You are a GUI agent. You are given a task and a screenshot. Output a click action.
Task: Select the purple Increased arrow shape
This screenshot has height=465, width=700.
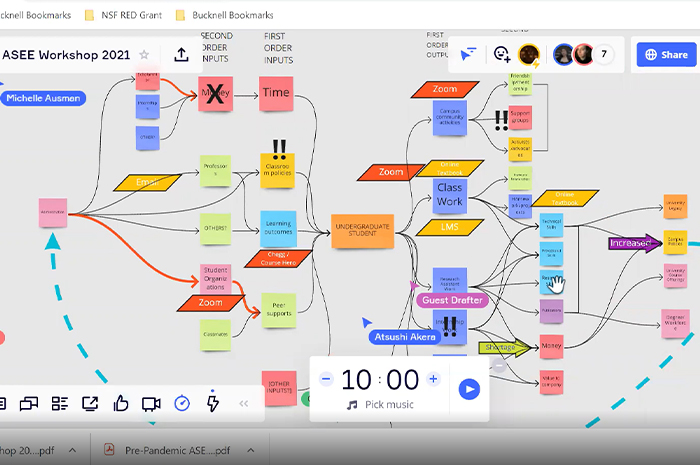(635, 243)
